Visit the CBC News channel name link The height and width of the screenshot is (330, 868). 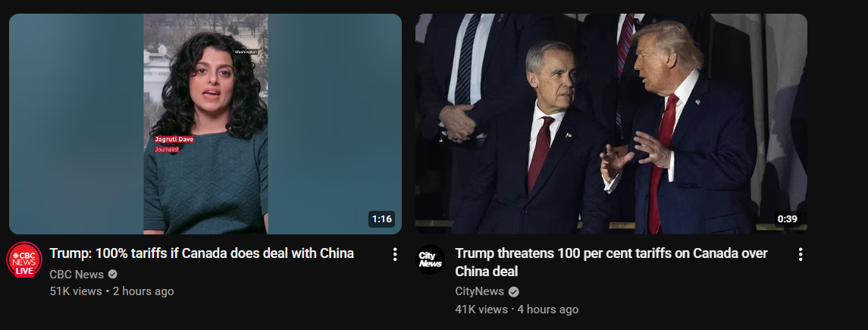pyautogui.click(x=77, y=274)
